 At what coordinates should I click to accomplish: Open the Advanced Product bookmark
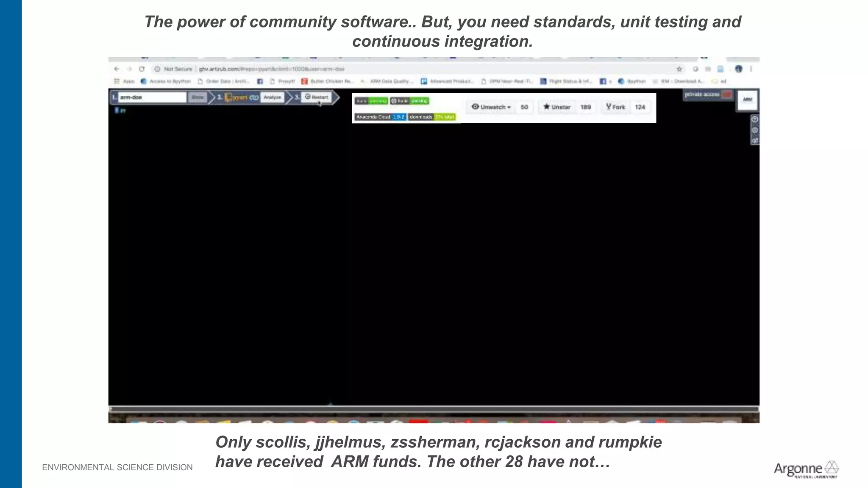coord(447,81)
